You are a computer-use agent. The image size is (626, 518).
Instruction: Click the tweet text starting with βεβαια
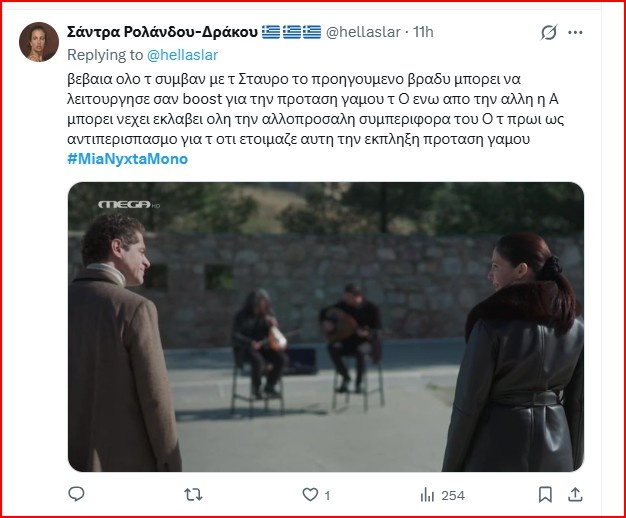click(x=315, y=109)
